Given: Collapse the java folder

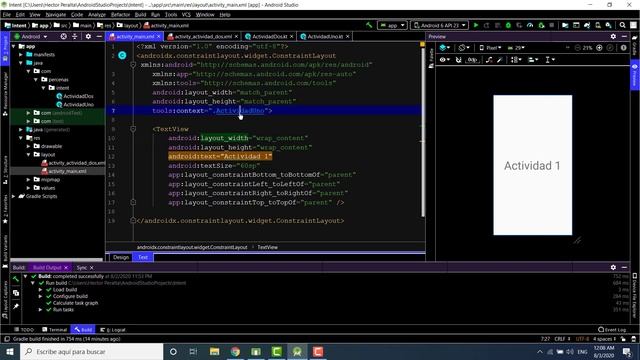Looking at the screenshot, I should pyautogui.click(x=21, y=63).
